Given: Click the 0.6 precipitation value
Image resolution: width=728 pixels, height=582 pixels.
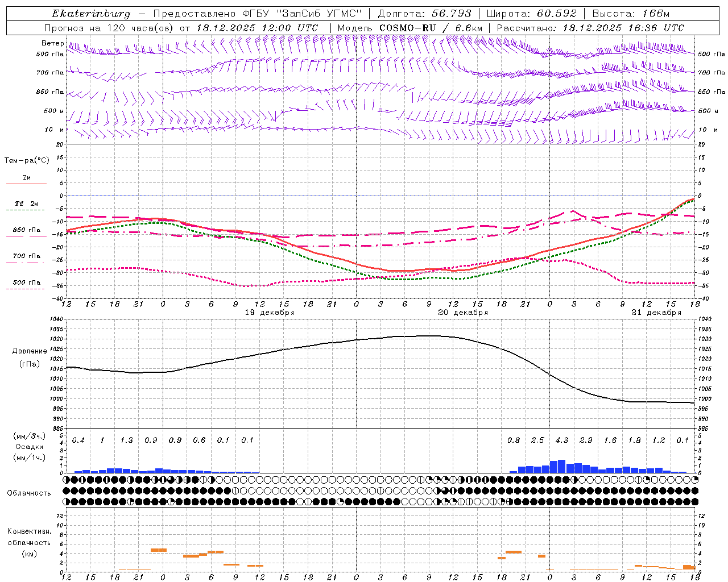Looking at the screenshot, I should pyautogui.click(x=199, y=440).
